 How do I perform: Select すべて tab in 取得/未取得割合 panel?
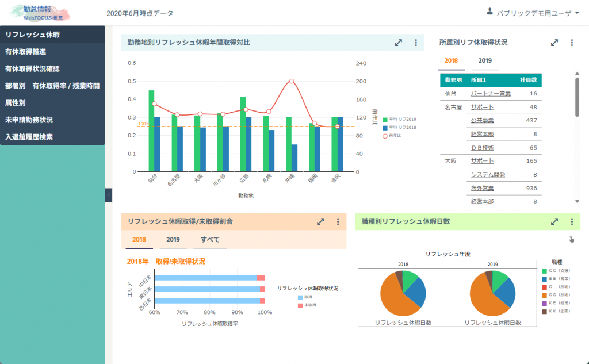(x=210, y=239)
